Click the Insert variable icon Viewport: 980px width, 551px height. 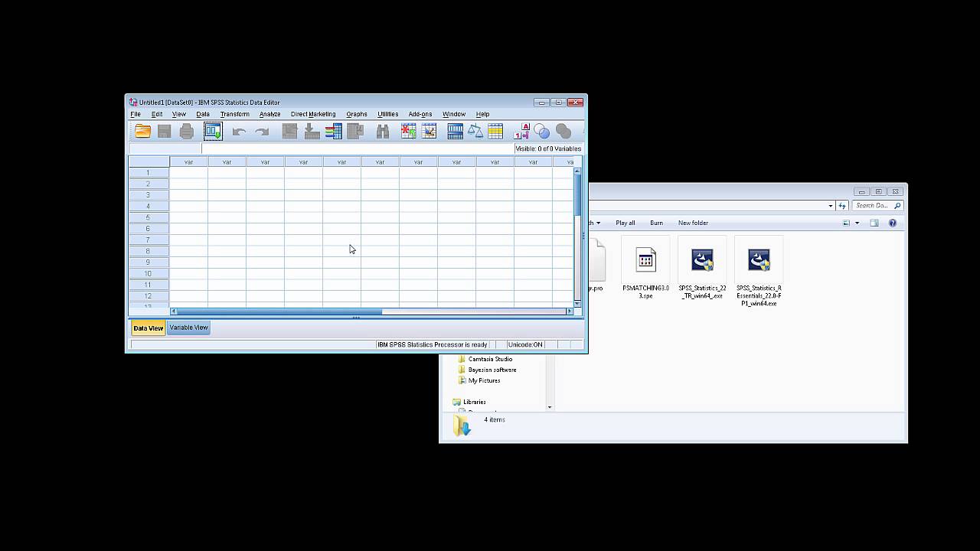pyautogui.click(x=430, y=132)
